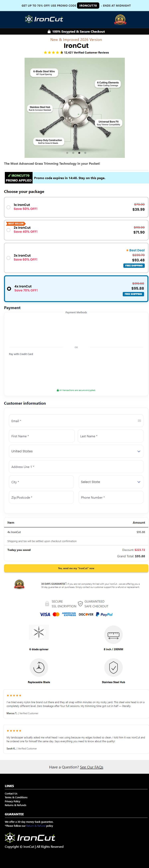The width and height of the screenshot is (149, 868).
Task: Click the star rating on Sarah K. review
Action: pyautogui.click(x=14, y=731)
